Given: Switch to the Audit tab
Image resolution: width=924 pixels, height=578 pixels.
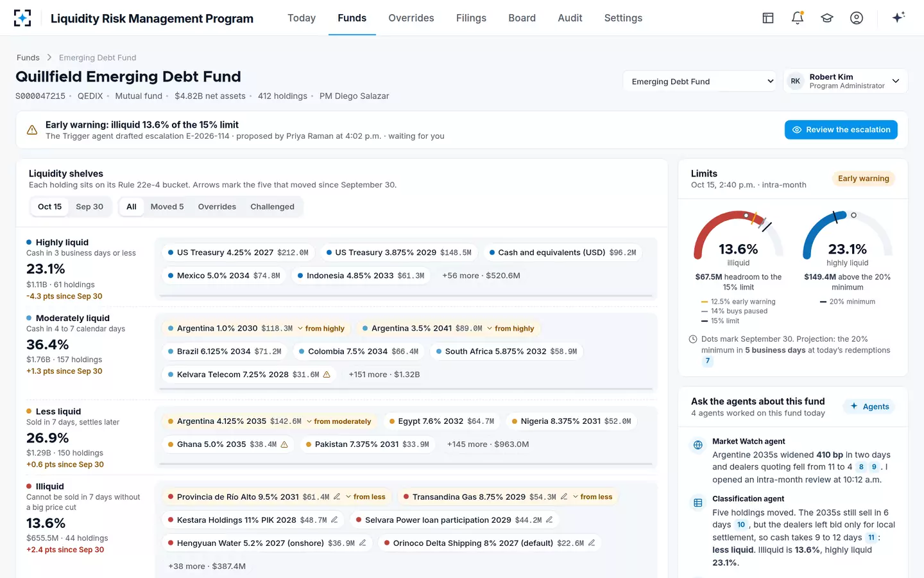Looking at the screenshot, I should coord(570,18).
